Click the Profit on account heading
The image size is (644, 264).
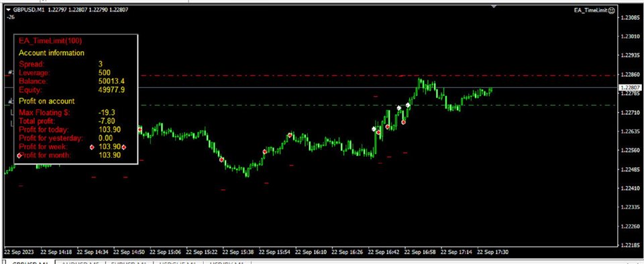pyautogui.click(x=47, y=101)
